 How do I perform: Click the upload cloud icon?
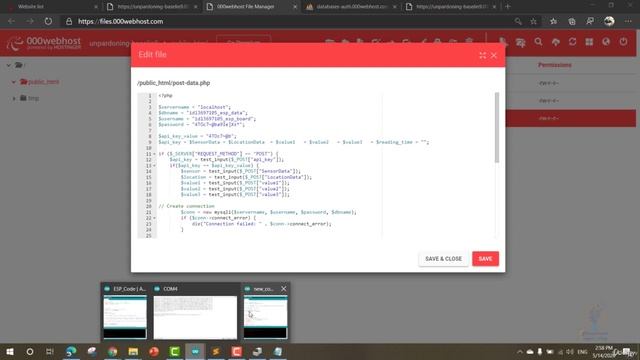556,42
